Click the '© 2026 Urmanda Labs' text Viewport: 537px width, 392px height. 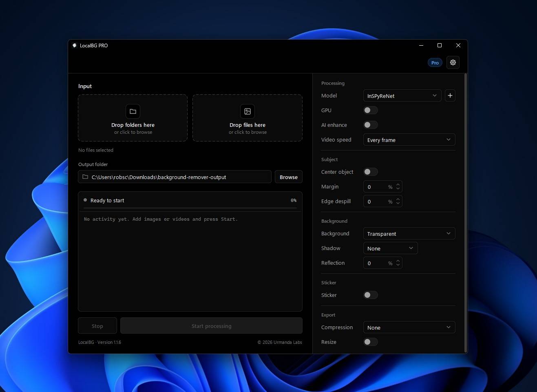280,342
